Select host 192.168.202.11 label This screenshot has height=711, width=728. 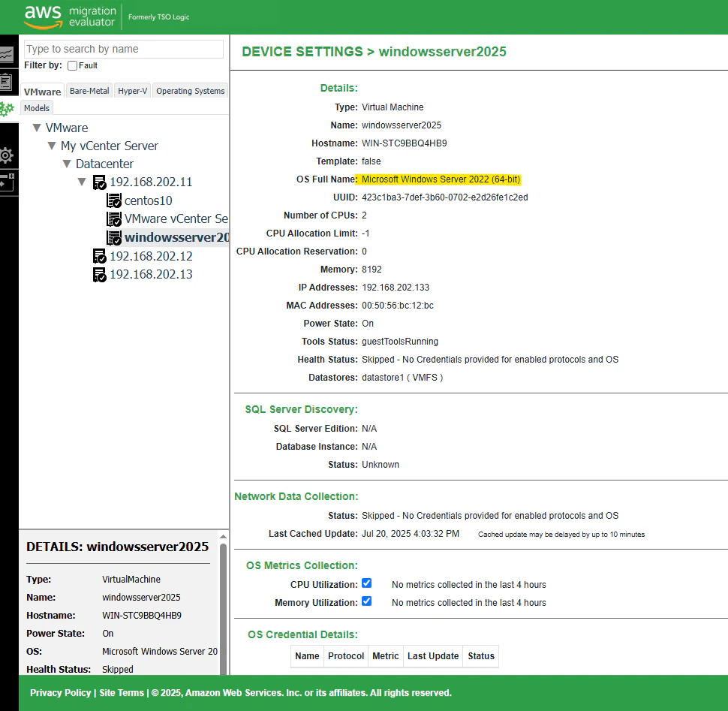pyautogui.click(x=151, y=182)
